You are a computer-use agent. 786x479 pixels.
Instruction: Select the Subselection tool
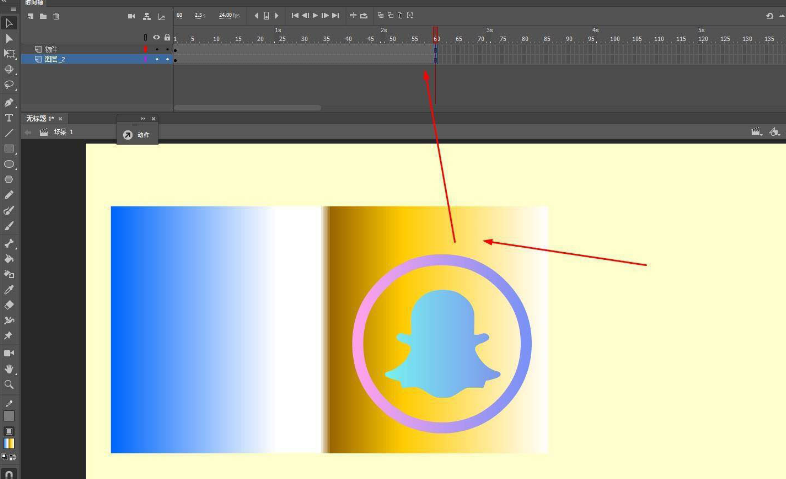pyautogui.click(x=9, y=39)
